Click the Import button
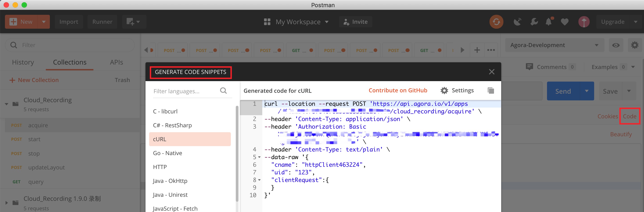 [69, 22]
